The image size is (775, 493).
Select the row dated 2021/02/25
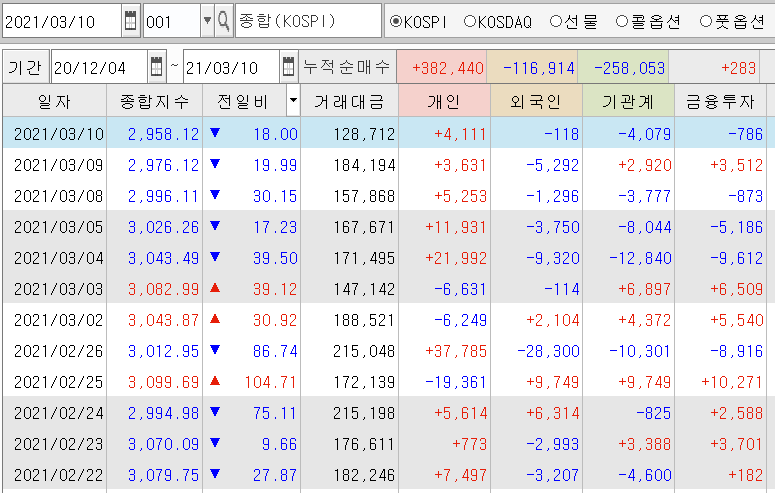pyautogui.click(x=388, y=381)
